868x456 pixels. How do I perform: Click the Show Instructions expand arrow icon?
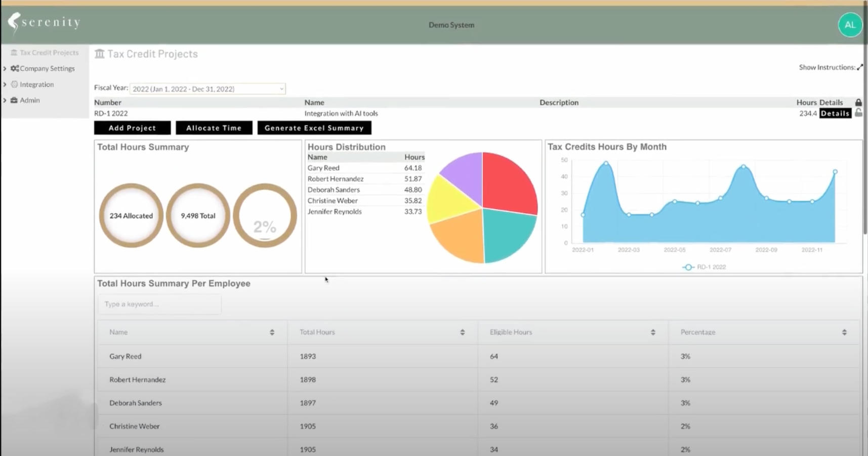click(x=859, y=67)
